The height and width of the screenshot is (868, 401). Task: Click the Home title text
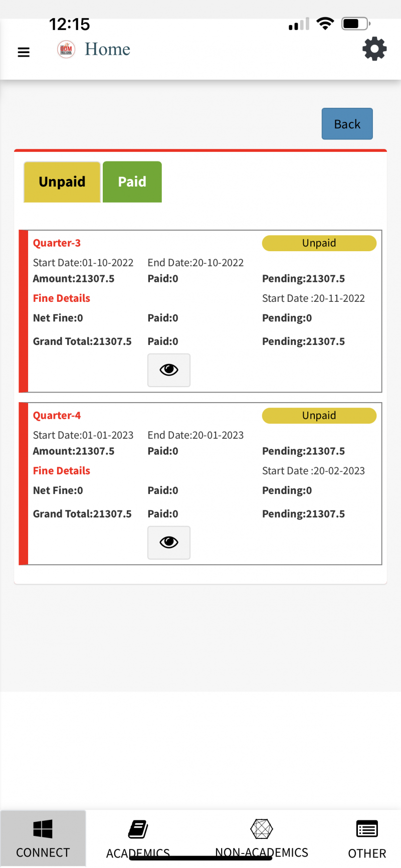pos(107,49)
